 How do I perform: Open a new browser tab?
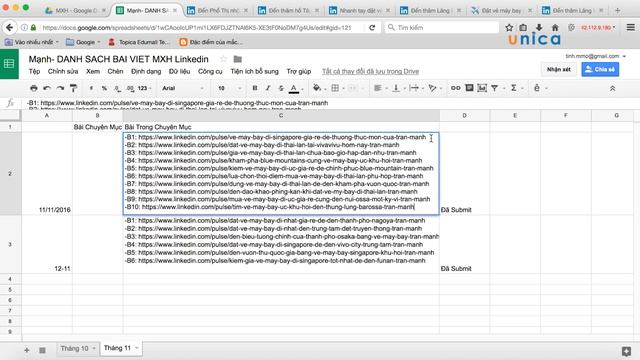point(618,11)
